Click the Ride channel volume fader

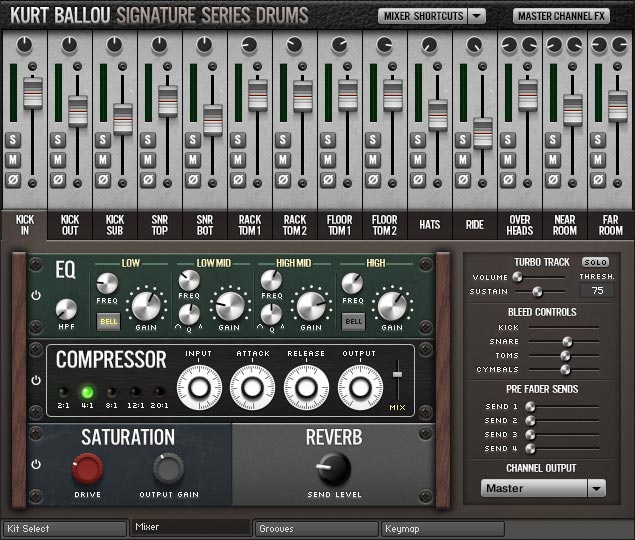coord(483,133)
